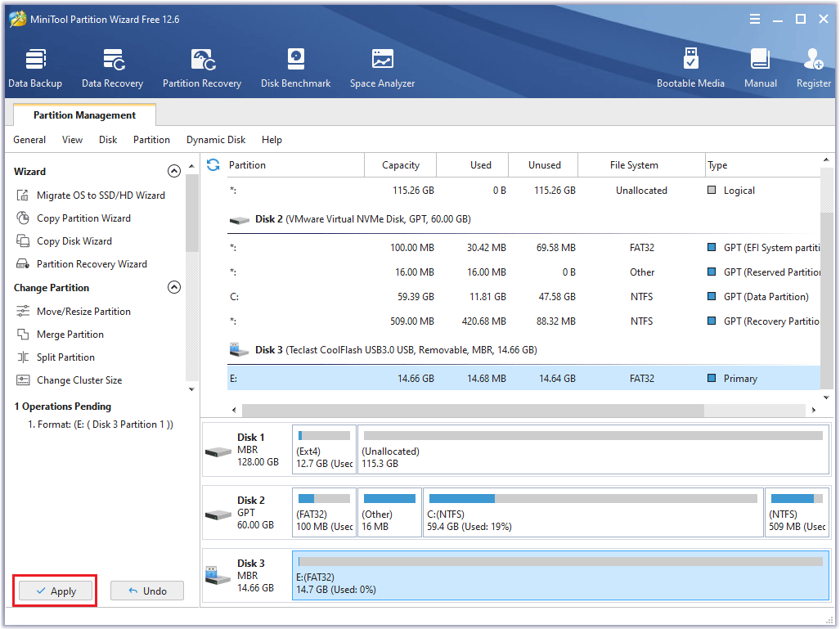
Task: Open the Dynamic Disk menu
Action: (x=216, y=140)
